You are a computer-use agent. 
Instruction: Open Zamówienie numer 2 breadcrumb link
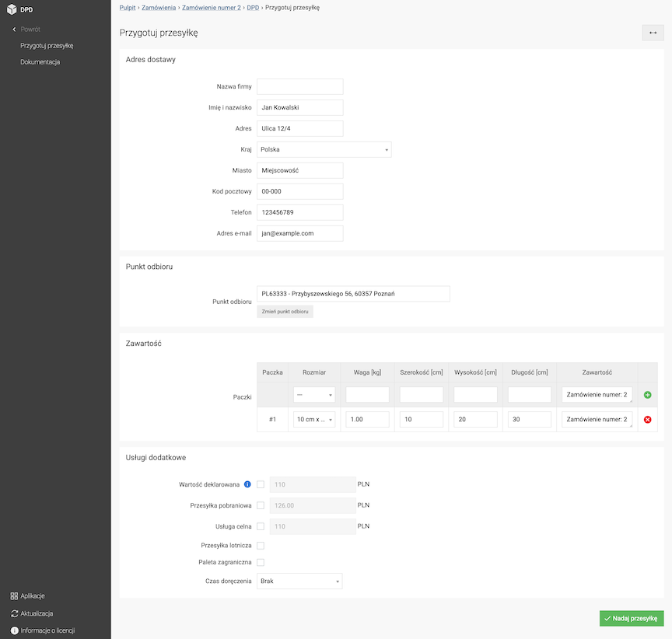[212, 8]
